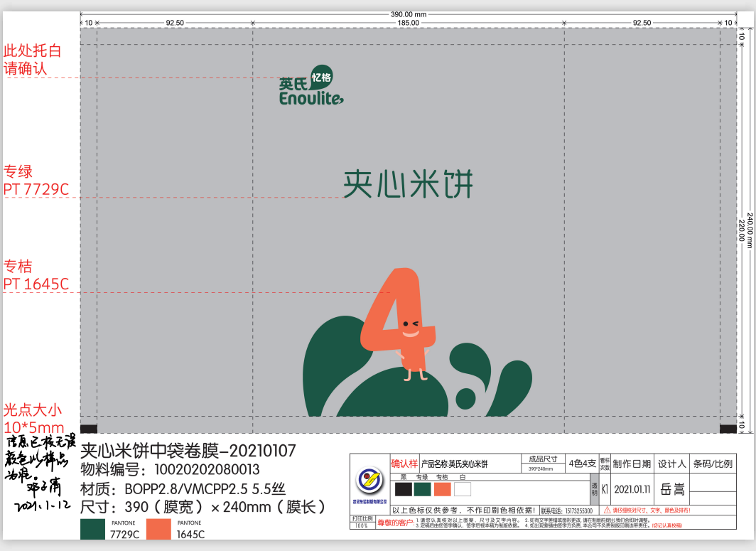This screenshot has width=756, height=551.
Task: Click the handwritten approval signature note
Action: 40,473
